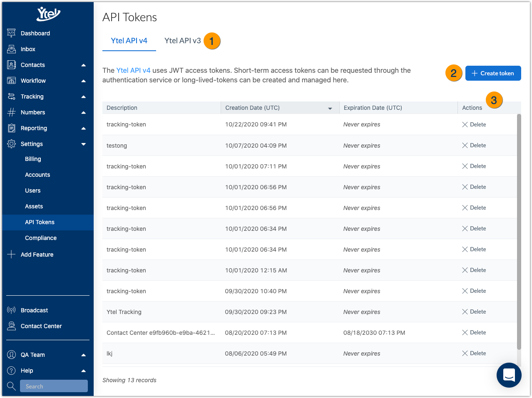Click the Showing 13 records text

(129, 380)
